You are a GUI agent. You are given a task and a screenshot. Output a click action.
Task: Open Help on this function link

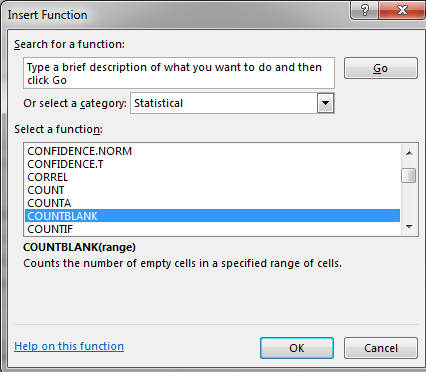tap(69, 346)
